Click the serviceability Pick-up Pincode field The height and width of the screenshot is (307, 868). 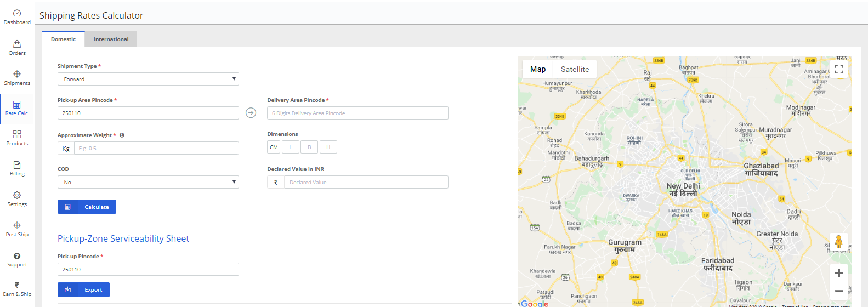(x=148, y=269)
